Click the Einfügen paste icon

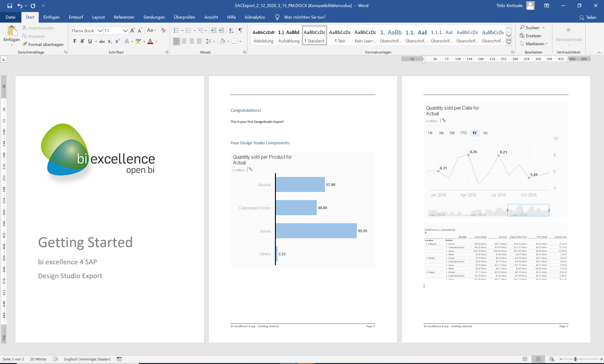tap(12, 31)
